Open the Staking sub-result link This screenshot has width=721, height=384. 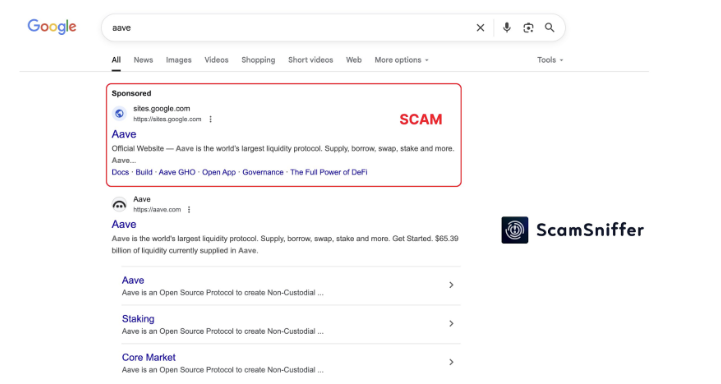[138, 319]
